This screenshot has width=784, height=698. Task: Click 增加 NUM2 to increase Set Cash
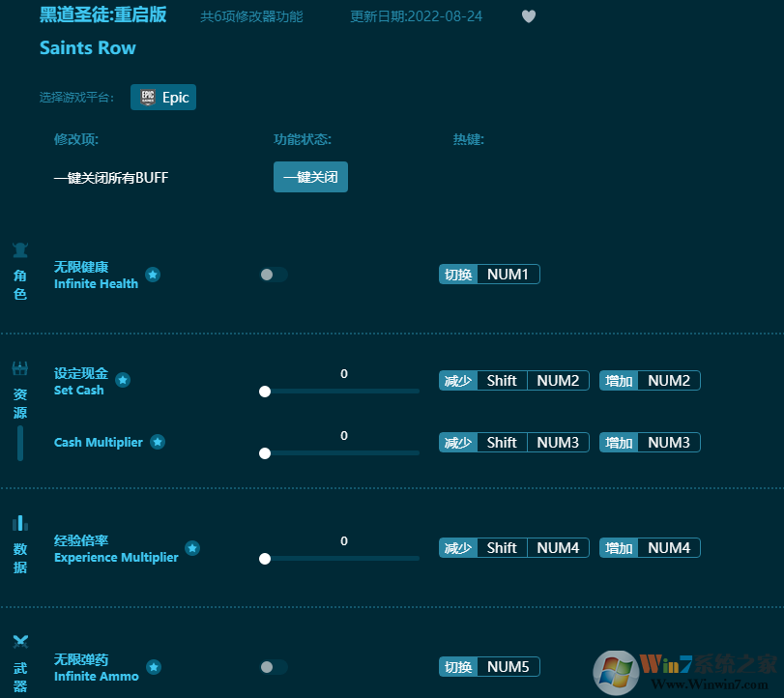click(x=649, y=380)
